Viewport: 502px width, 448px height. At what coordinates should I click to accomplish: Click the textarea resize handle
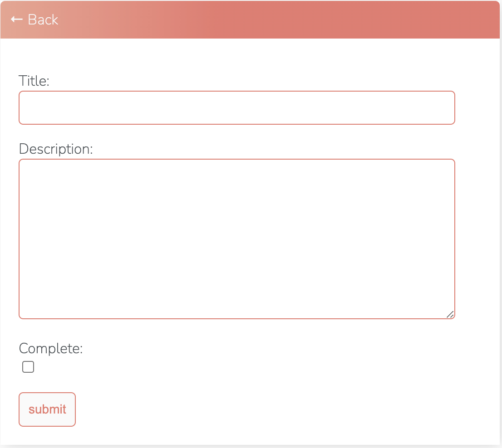[x=450, y=313]
